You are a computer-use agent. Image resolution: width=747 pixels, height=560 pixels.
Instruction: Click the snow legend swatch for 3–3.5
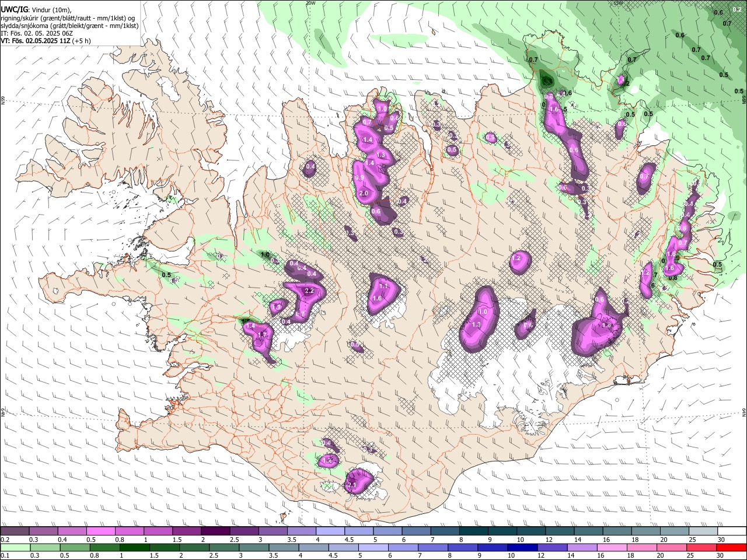click(272, 531)
